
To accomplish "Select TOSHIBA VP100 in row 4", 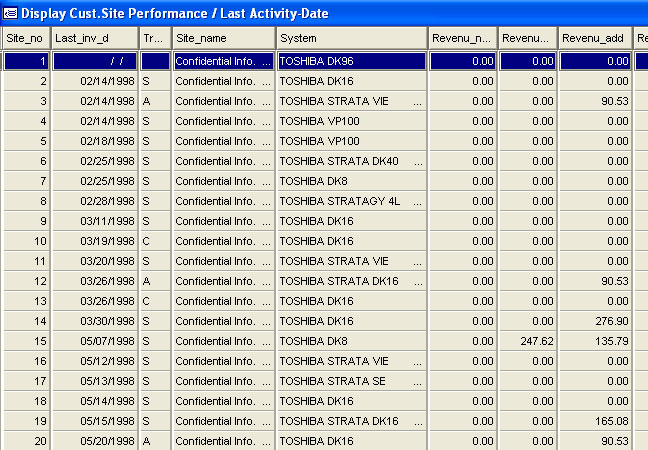I will click(352, 121).
